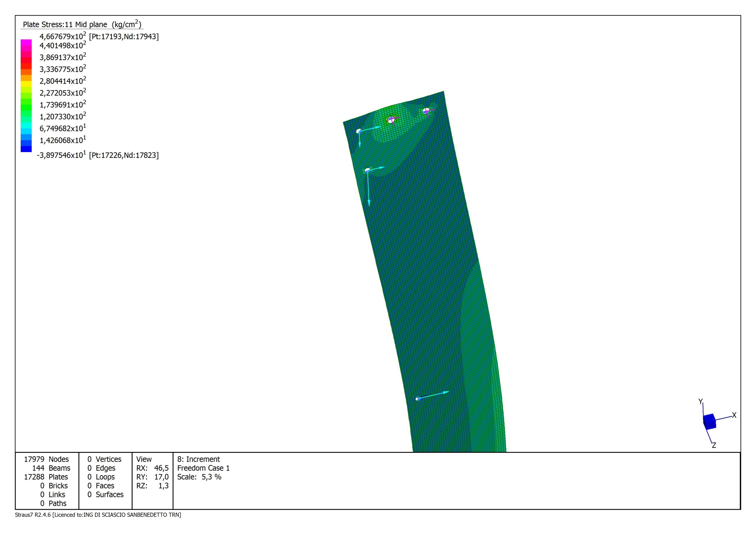The width and height of the screenshot is (756, 534).
Task: Click the Straus7 R2.4.6 licence footer text
Action: 98,515
